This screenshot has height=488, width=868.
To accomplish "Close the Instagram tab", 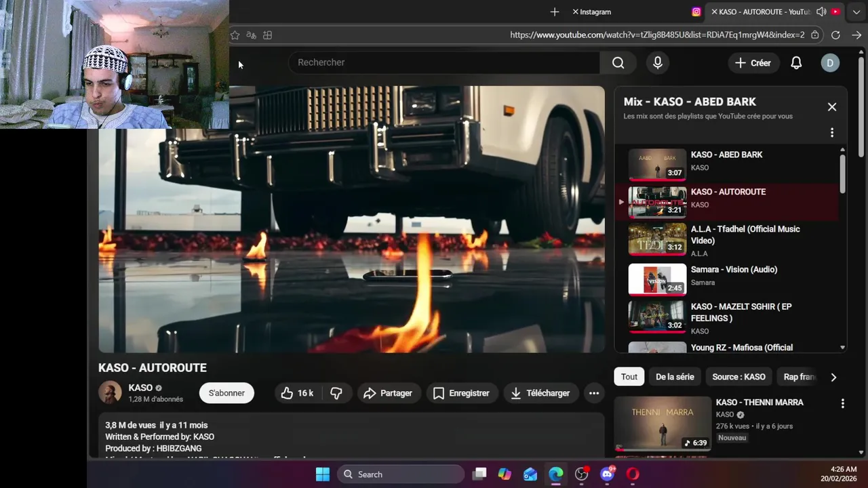I will [575, 12].
